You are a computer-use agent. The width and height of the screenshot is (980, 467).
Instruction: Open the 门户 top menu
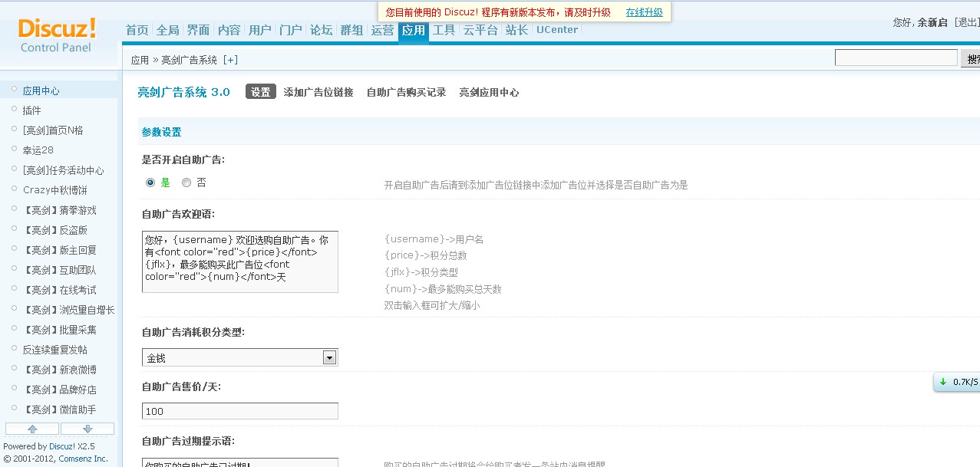coord(291,30)
